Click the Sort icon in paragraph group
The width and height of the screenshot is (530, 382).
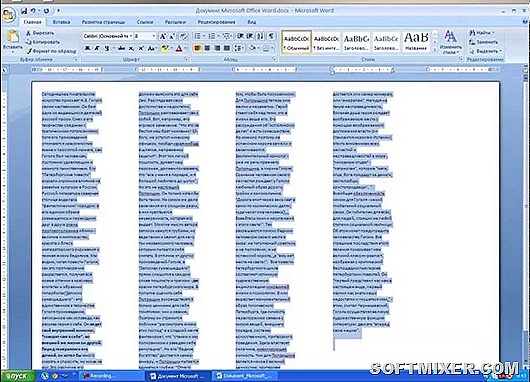[x=260, y=36]
